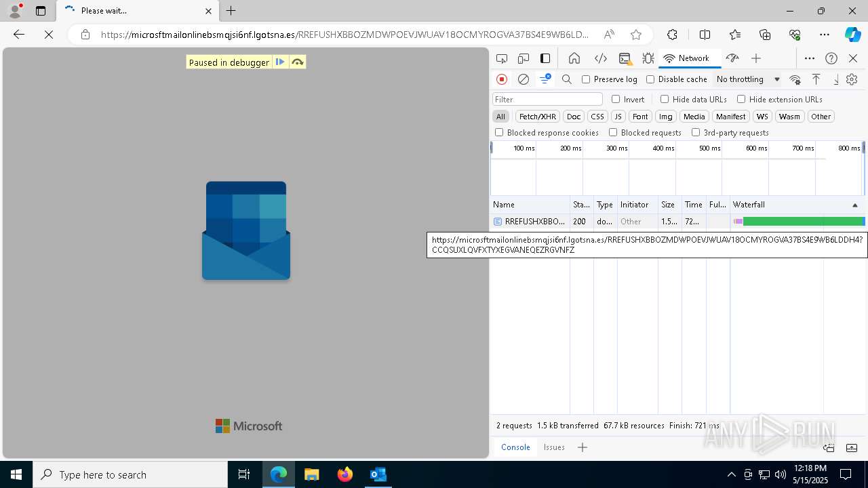Viewport: 868px width, 488px height.
Task: Open the Sources bug icon tool
Action: point(648,58)
